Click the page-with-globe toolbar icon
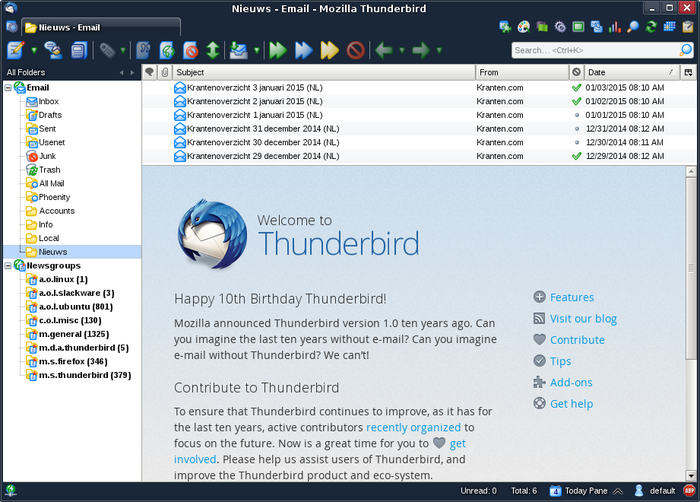 pyautogui.click(x=167, y=50)
